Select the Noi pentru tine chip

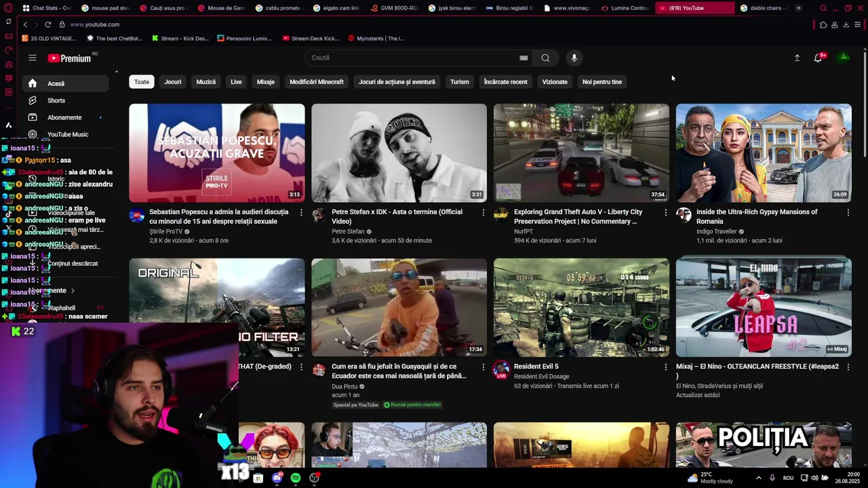[602, 81]
